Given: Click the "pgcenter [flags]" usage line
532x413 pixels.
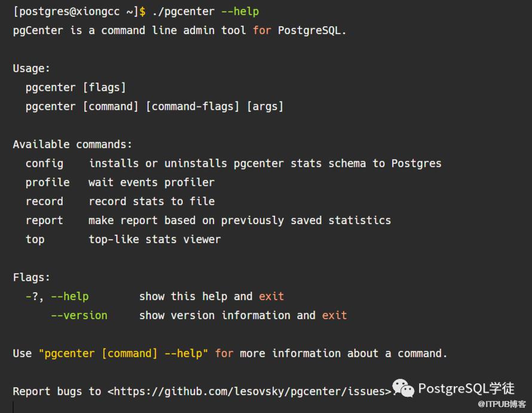Looking at the screenshot, I should click(75, 88).
